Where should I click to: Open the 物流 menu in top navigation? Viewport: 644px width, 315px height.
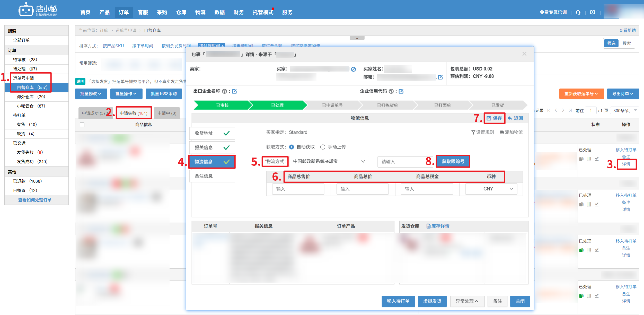click(x=200, y=12)
